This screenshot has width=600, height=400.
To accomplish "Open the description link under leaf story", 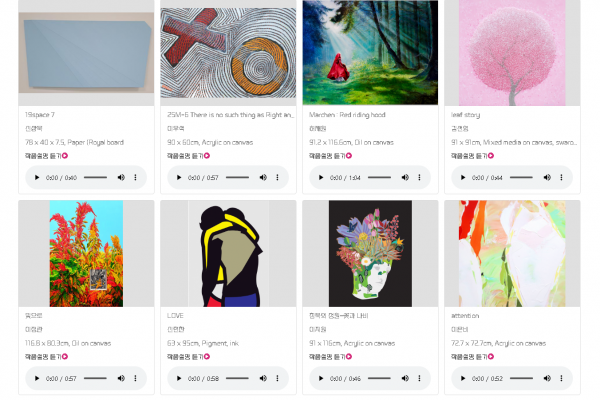I will 473,156.
